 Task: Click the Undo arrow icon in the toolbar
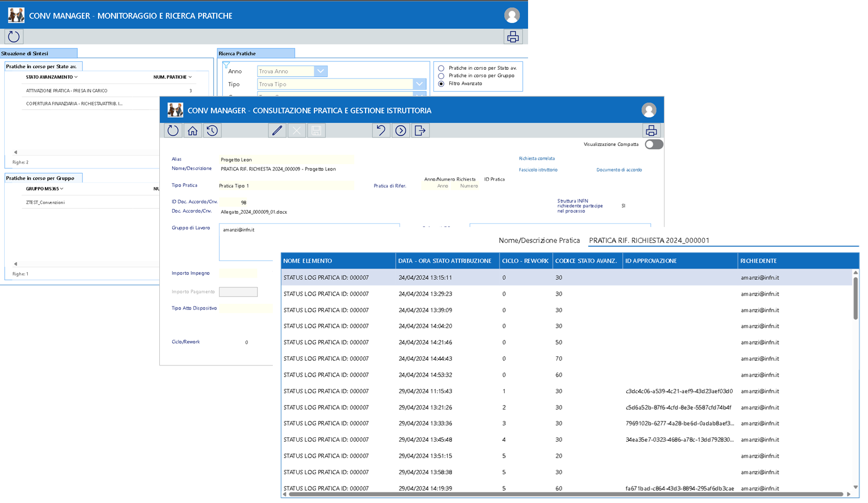[x=381, y=130]
